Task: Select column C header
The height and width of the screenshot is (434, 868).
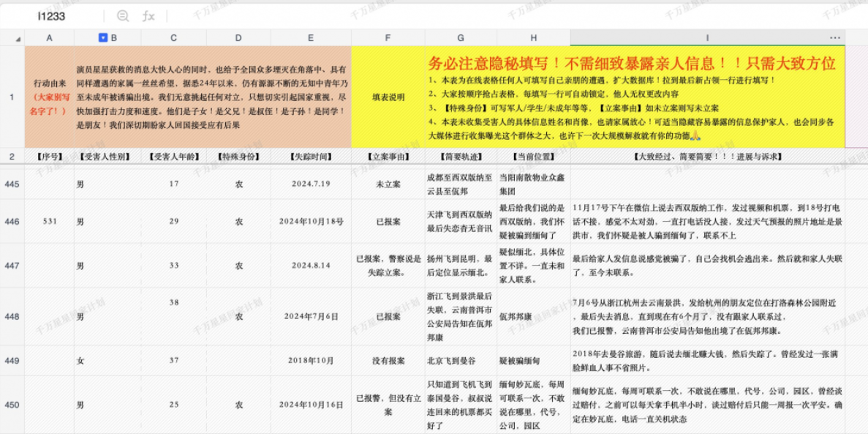Action: (174, 37)
